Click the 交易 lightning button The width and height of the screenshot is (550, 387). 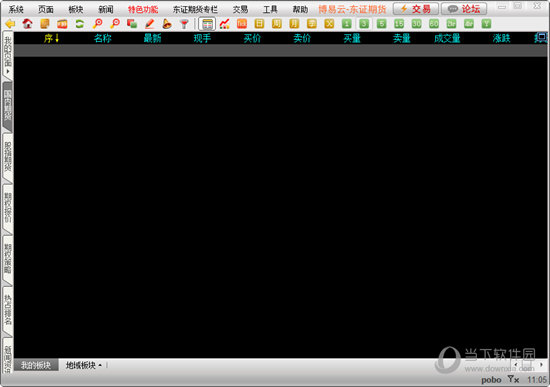416,9
